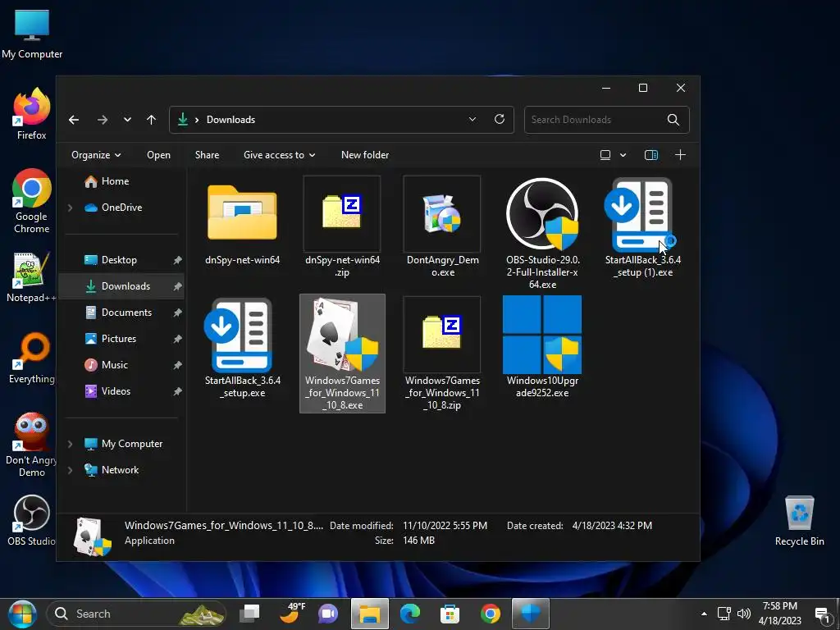
Task: Click Downloads in the address bar
Action: click(231, 120)
